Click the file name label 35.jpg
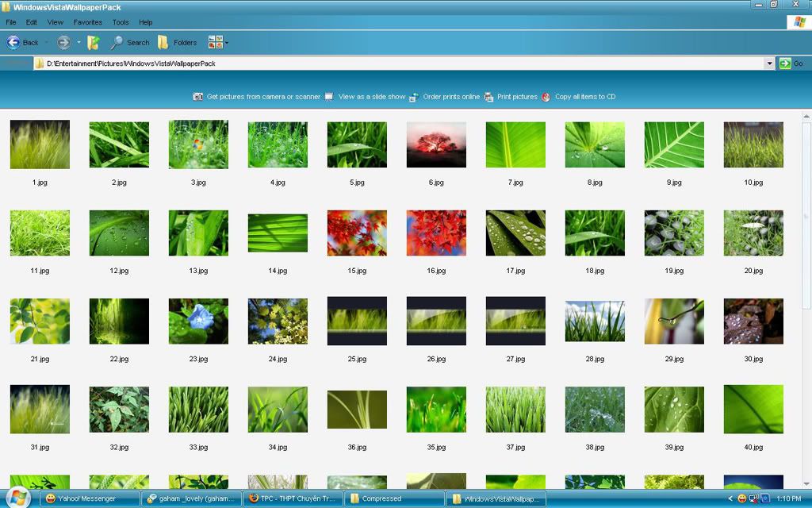 pos(436,448)
